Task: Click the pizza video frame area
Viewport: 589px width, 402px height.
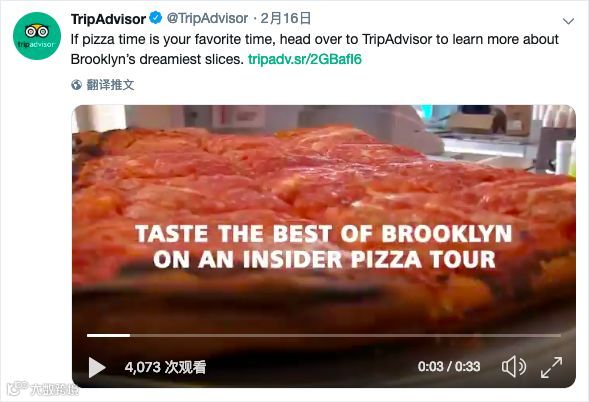Action: (324, 246)
